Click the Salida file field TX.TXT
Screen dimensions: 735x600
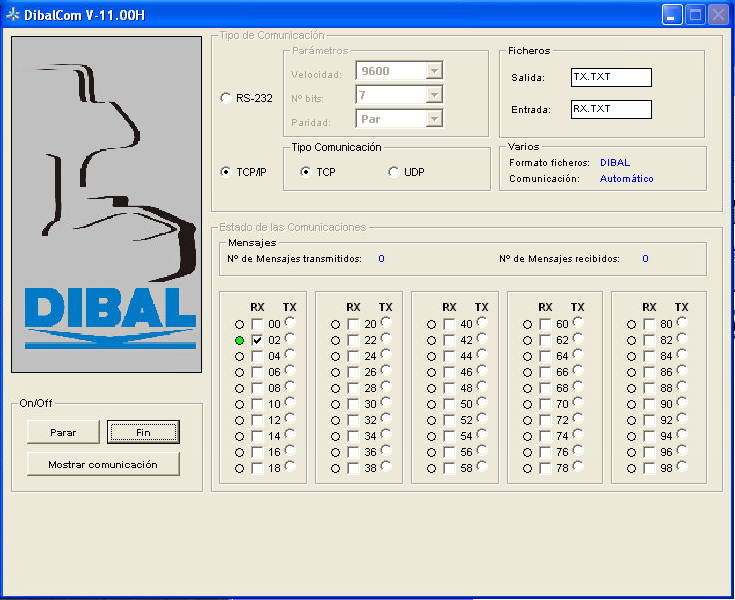(611, 77)
